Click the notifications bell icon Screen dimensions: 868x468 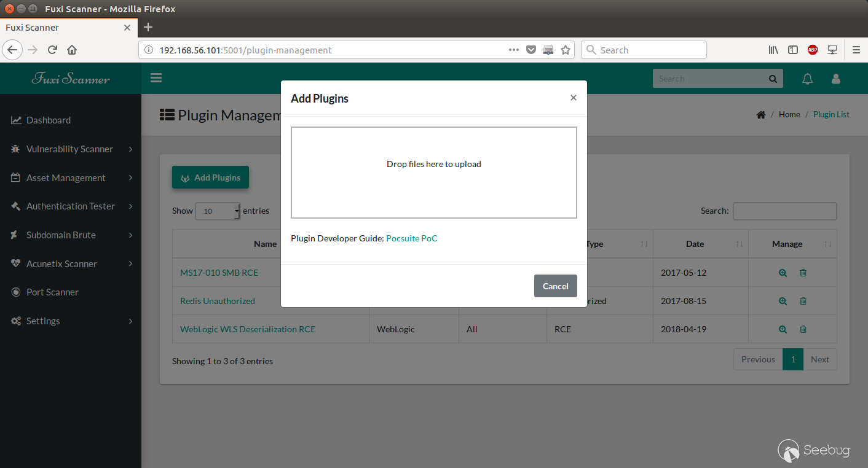pyautogui.click(x=808, y=79)
